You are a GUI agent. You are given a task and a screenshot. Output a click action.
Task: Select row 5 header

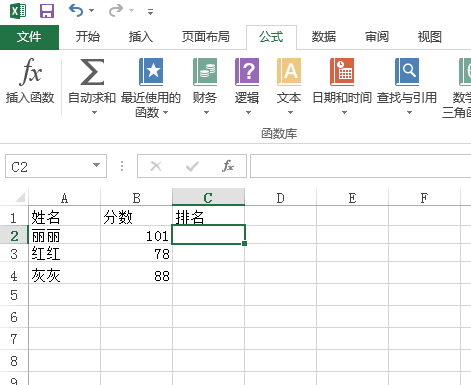(x=14, y=295)
